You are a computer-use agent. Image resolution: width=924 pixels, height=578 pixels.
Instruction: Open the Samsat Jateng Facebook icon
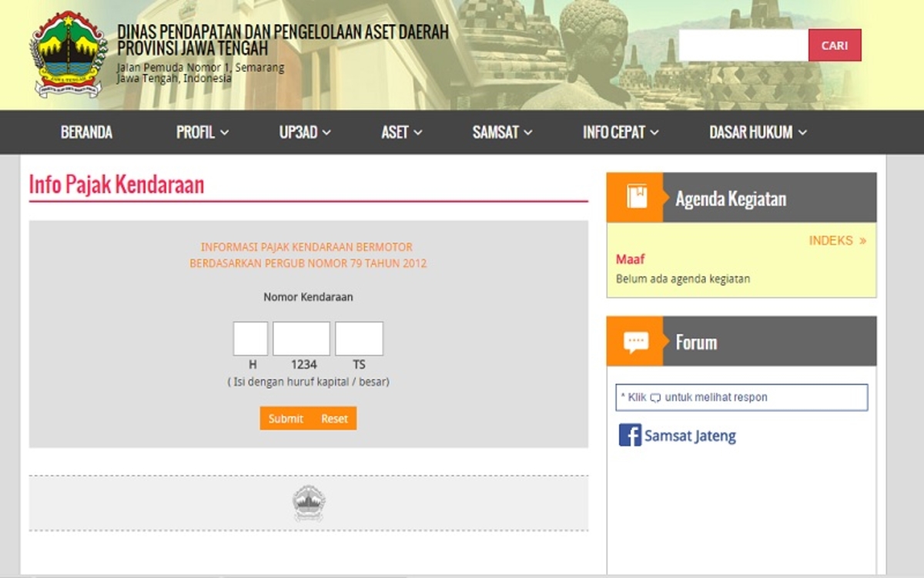tap(630, 435)
